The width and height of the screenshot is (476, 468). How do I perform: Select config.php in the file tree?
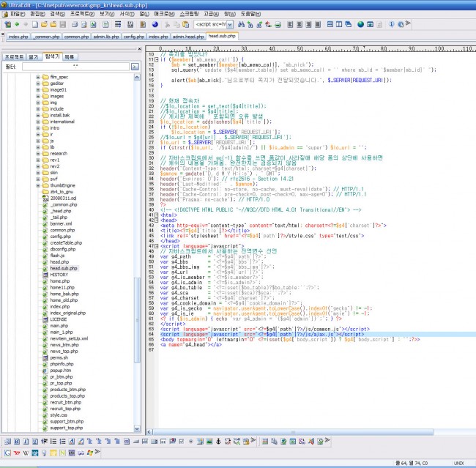coord(60,237)
